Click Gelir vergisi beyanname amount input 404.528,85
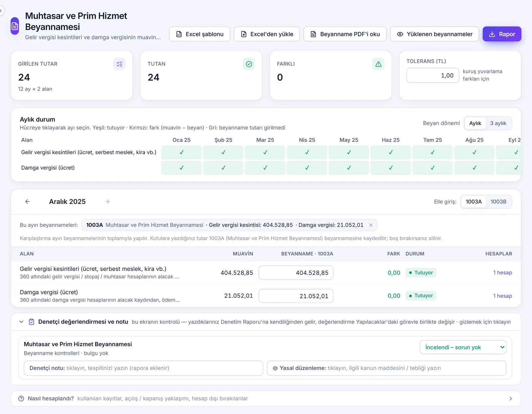Viewport: 532px width, 414px height. click(296, 273)
